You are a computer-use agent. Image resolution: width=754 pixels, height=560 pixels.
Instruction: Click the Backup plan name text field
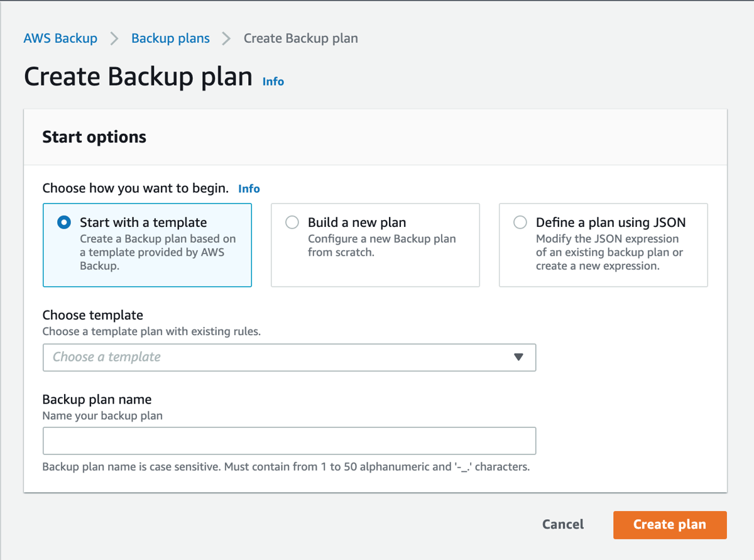pyautogui.click(x=289, y=441)
